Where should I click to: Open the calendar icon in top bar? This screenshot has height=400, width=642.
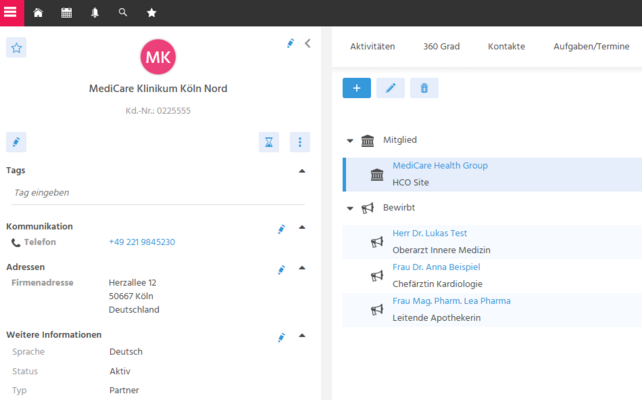click(x=66, y=13)
